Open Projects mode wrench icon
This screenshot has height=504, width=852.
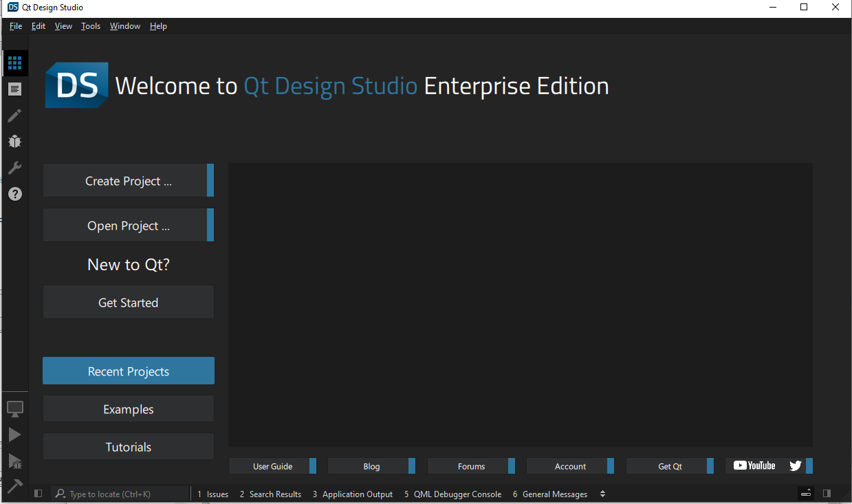pos(14,168)
